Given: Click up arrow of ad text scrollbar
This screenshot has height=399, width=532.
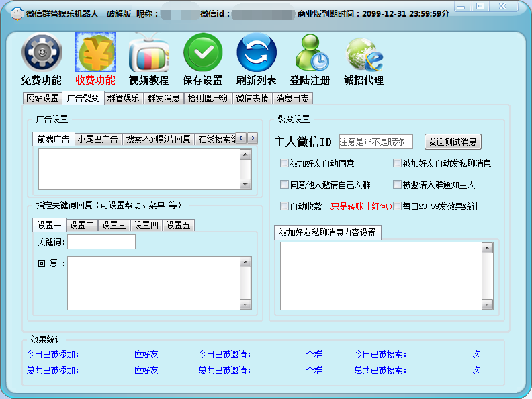Looking at the screenshot, I should tap(245, 154).
